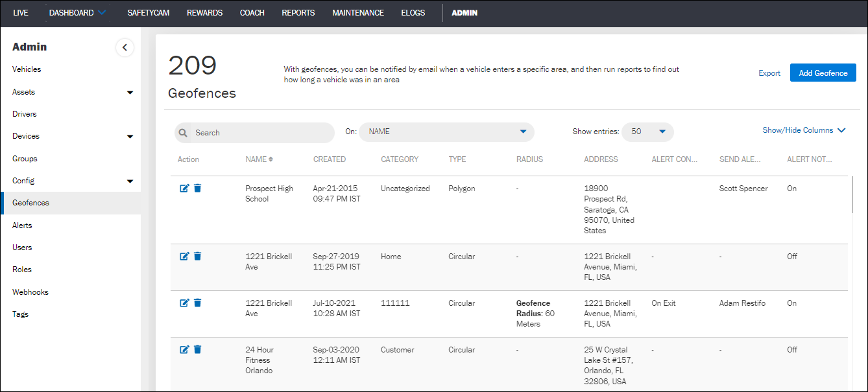Click the Polygon type cell
Screen dimensions: 868x392
coord(462,189)
